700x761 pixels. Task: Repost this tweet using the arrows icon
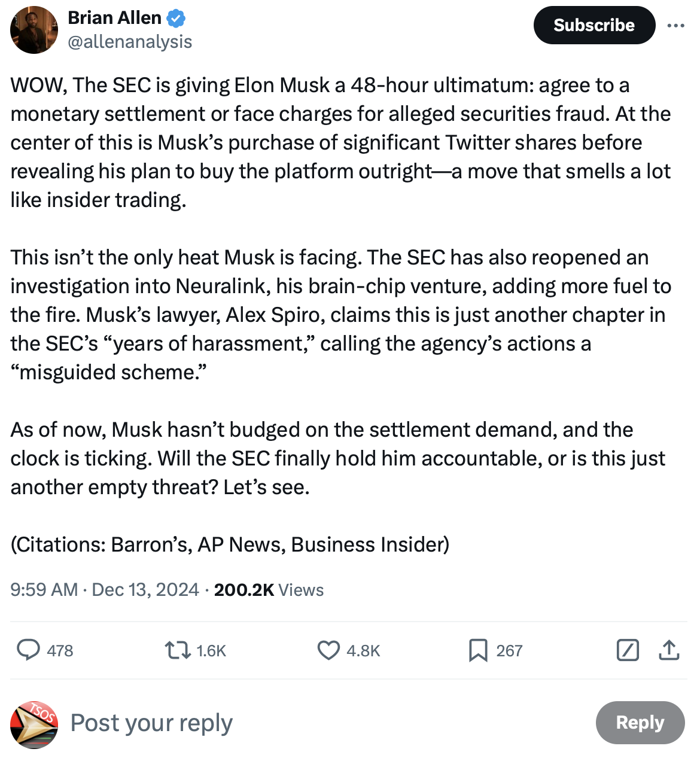pos(178,650)
